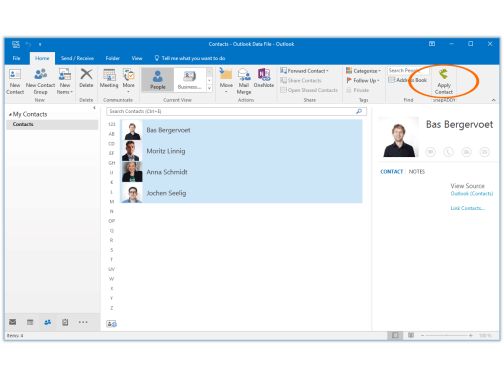504x378 pixels.
Task: Collapse the My Contacts group
Action: pyautogui.click(x=10, y=115)
